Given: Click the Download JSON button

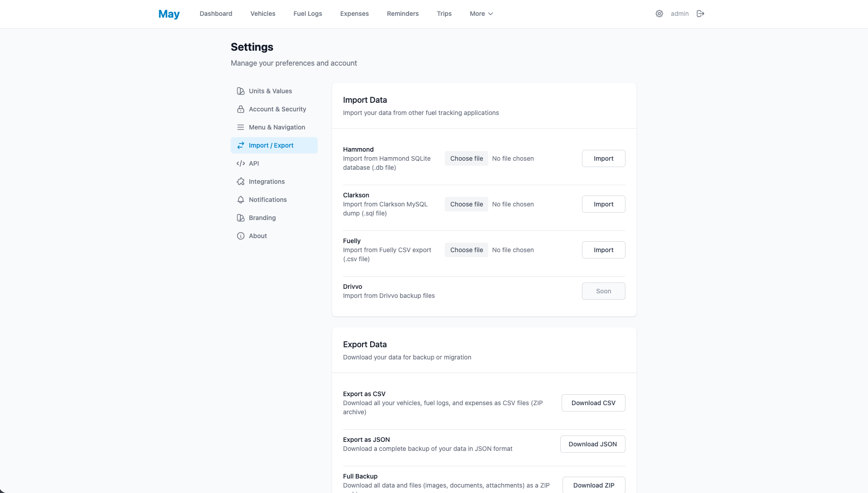Looking at the screenshot, I should 593,444.
